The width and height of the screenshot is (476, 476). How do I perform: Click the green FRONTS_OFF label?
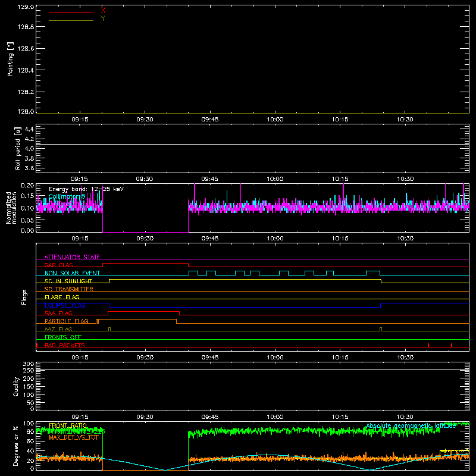pyautogui.click(x=63, y=337)
